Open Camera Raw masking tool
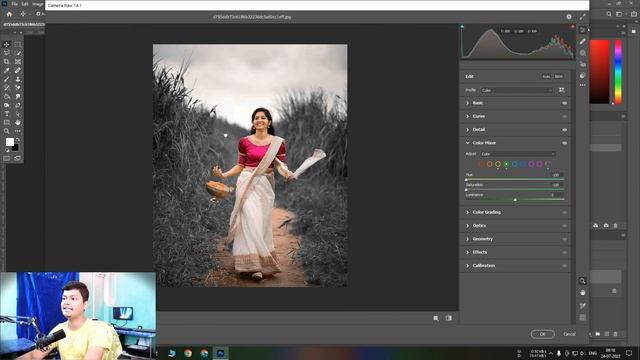Screen dimensions: 640x360 582,53
